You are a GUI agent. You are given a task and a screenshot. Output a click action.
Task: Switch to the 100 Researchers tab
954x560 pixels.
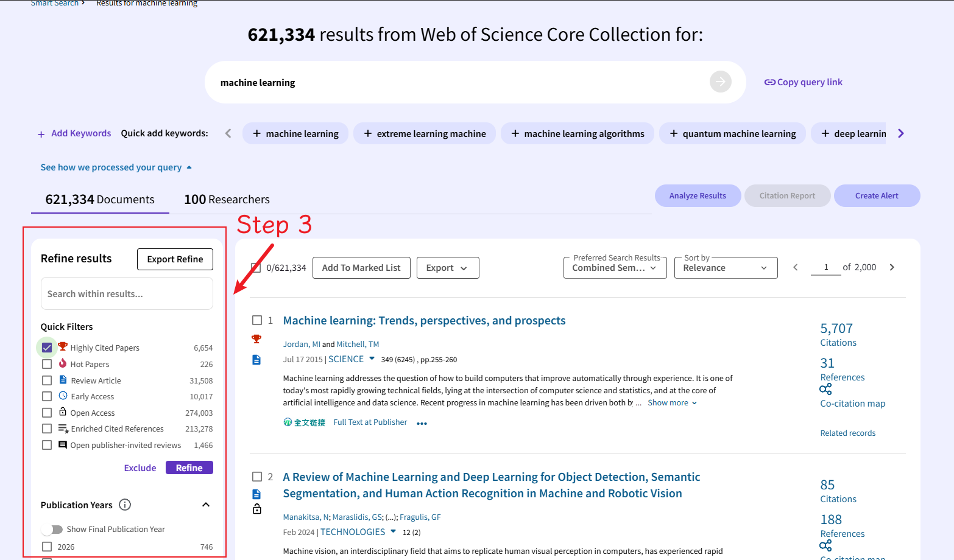(226, 199)
